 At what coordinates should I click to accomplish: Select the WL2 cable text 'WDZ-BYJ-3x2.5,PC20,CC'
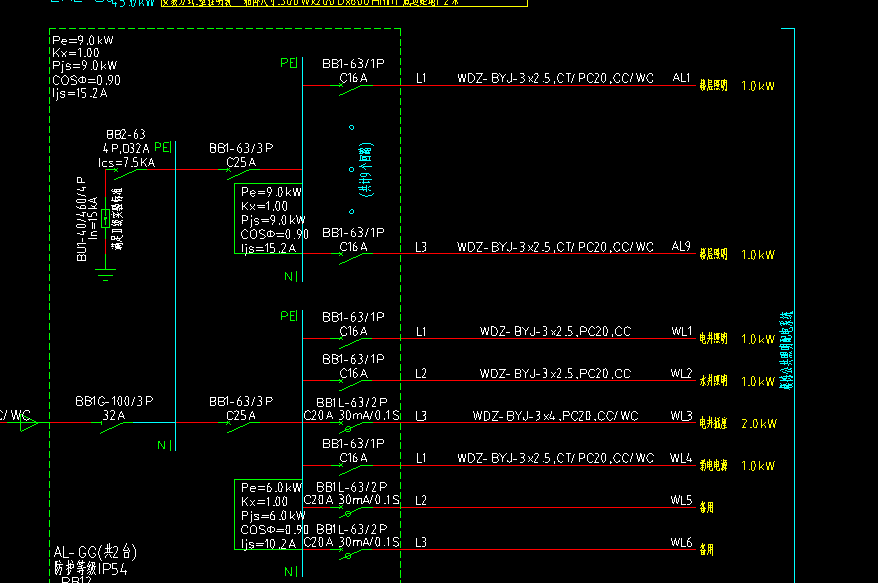tap(555, 373)
